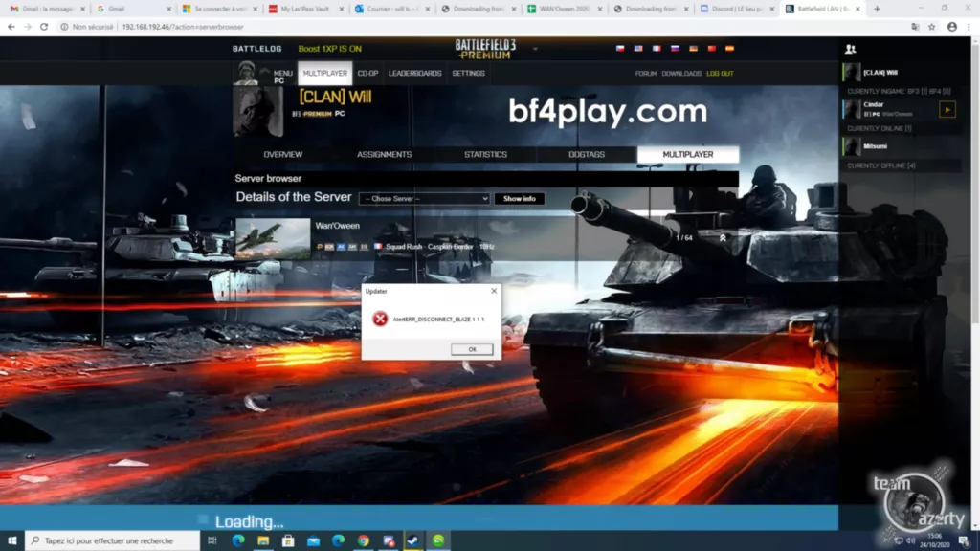Open Settings in the Battlelog navigation

point(468,73)
